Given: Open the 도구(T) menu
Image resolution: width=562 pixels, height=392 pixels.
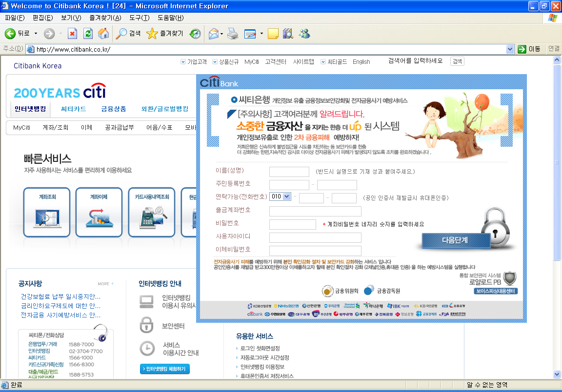Looking at the screenshot, I should point(140,18).
